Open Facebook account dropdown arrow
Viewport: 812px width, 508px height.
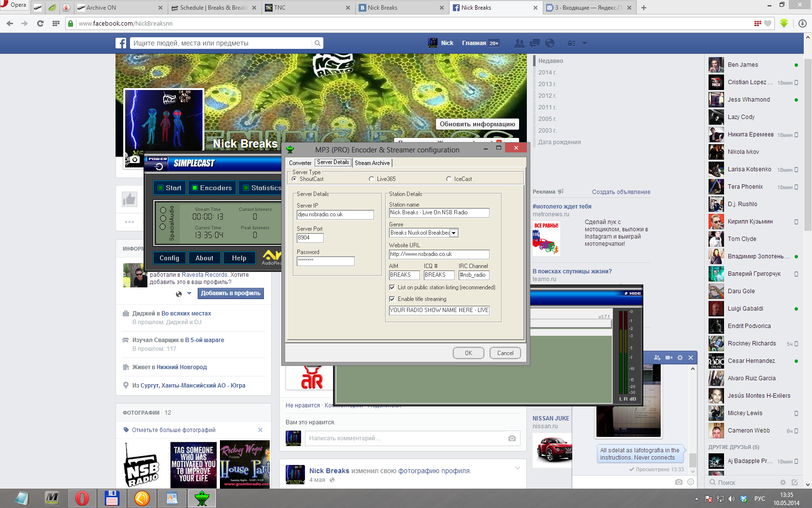584,43
